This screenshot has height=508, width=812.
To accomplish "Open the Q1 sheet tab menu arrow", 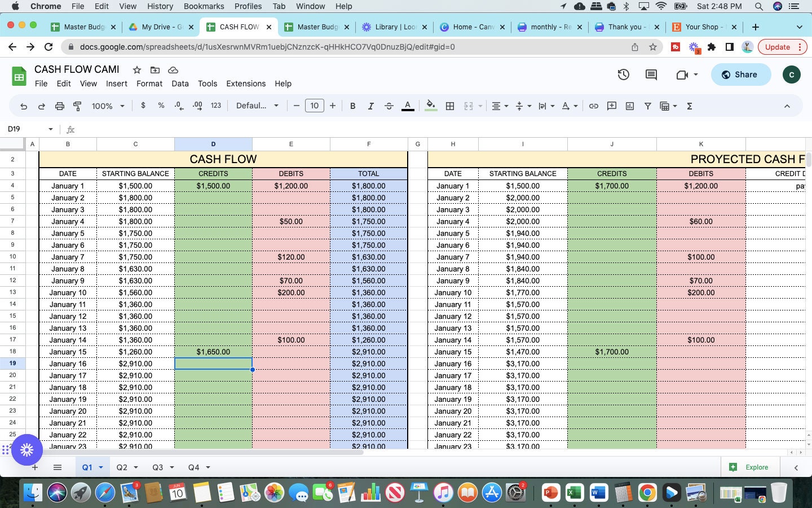I will click(100, 467).
